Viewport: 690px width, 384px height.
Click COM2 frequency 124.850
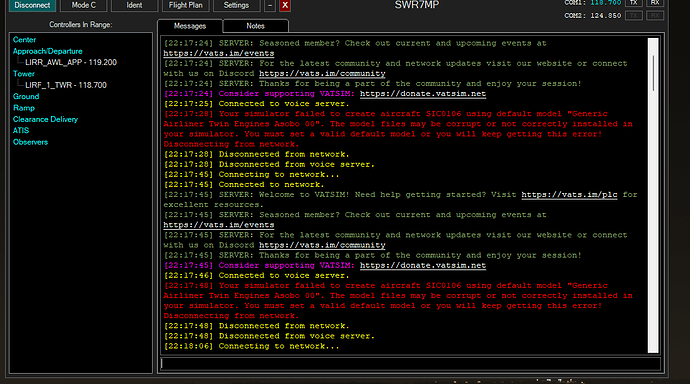(606, 16)
